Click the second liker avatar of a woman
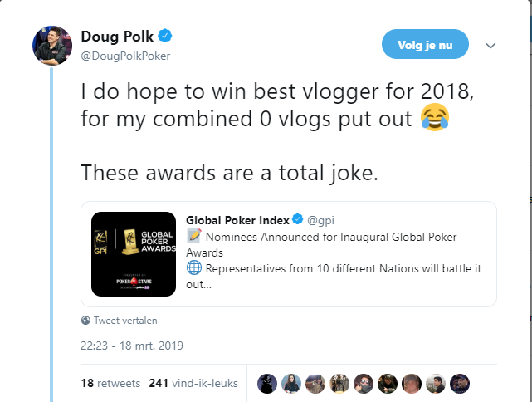The image size is (532, 402). tap(291, 384)
